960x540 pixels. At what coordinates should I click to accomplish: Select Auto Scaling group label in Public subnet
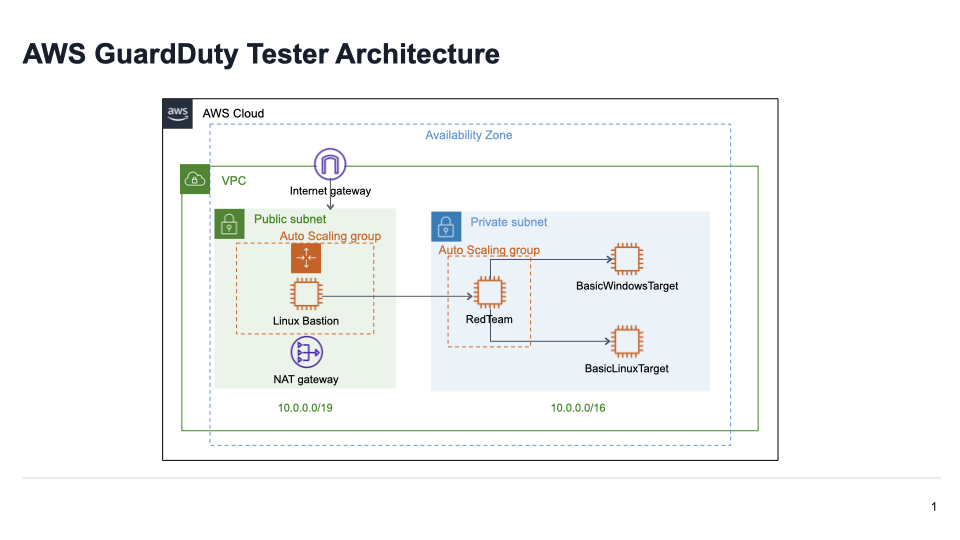pyautogui.click(x=331, y=236)
